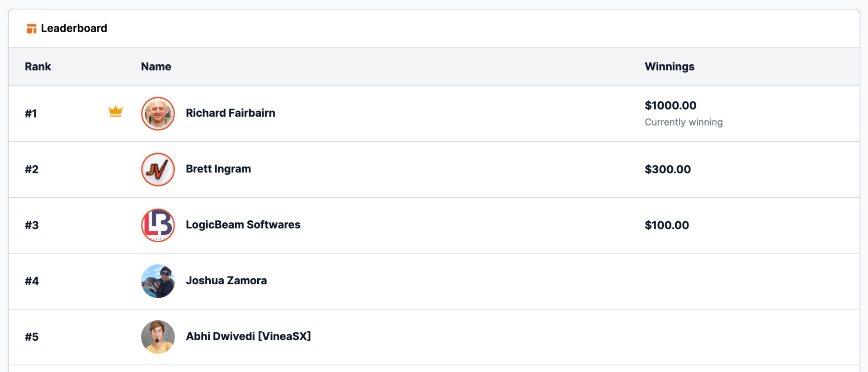The height and width of the screenshot is (372, 868).
Task: Click the Name column header
Action: (x=156, y=67)
